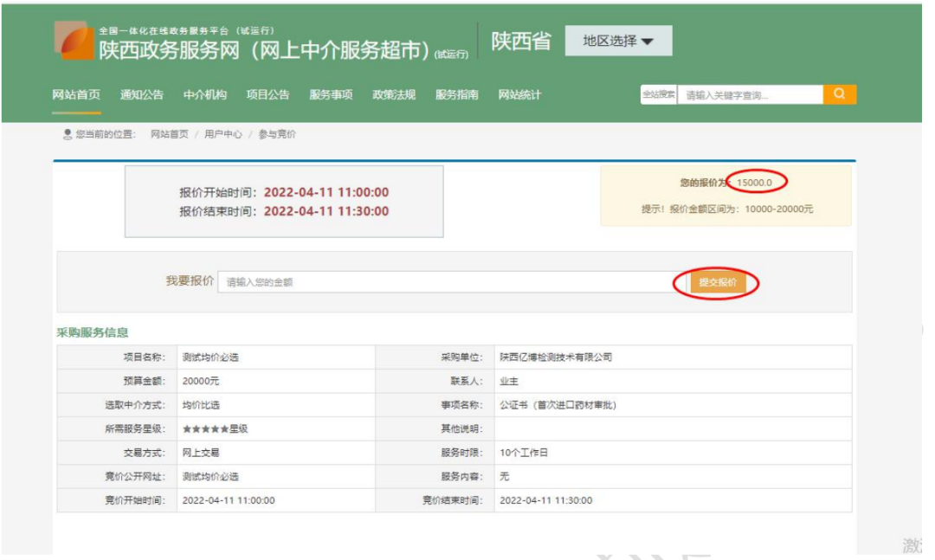Click the 报价开始时间 value 2022-04-11 11:00:00

pos(326,192)
